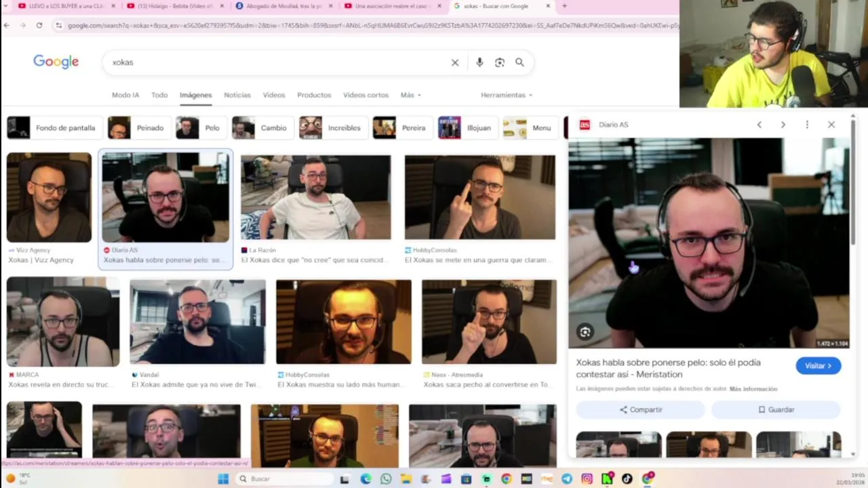Image resolution: width=868 pixels, height=488 pixels.
Task: Click the Guardar button
Action: point(776,409)
